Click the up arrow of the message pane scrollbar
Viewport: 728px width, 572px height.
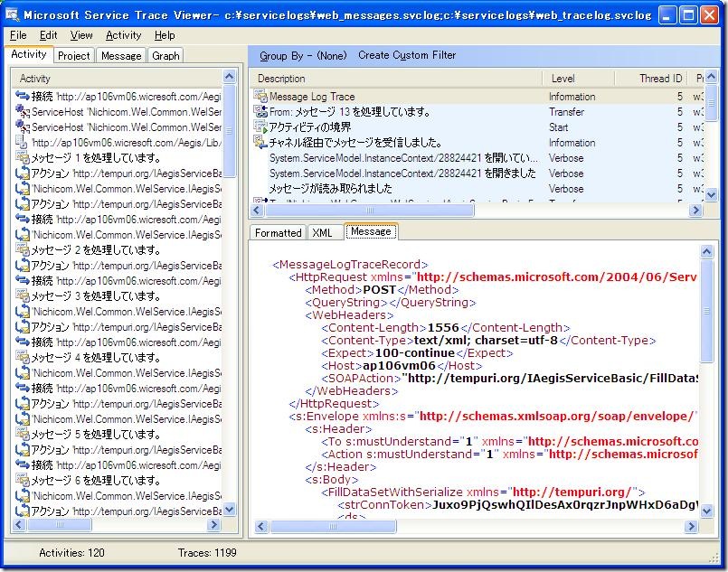coord(706,252)
